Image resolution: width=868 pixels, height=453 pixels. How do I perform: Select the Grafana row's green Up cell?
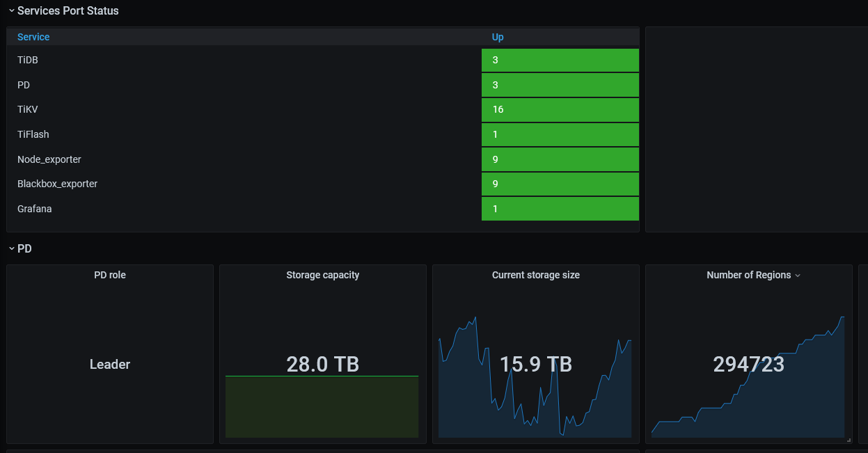coord(560,209)
